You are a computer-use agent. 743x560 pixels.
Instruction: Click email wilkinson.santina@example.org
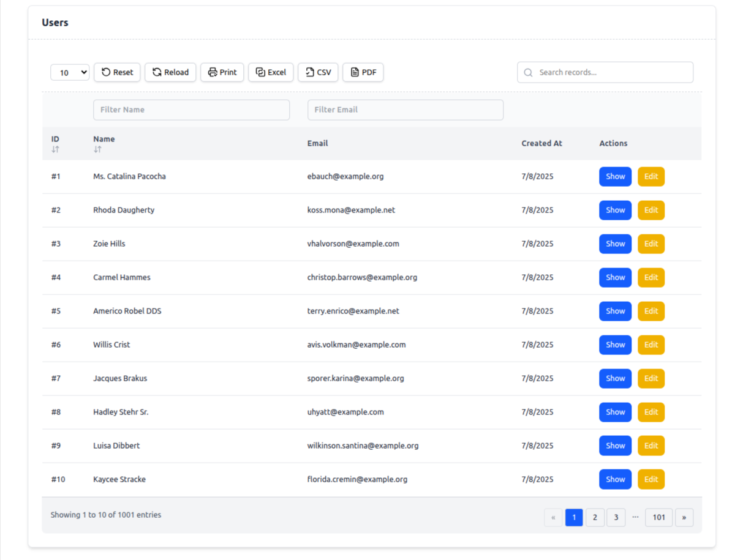pyautogui.click(x=363, y=446)
